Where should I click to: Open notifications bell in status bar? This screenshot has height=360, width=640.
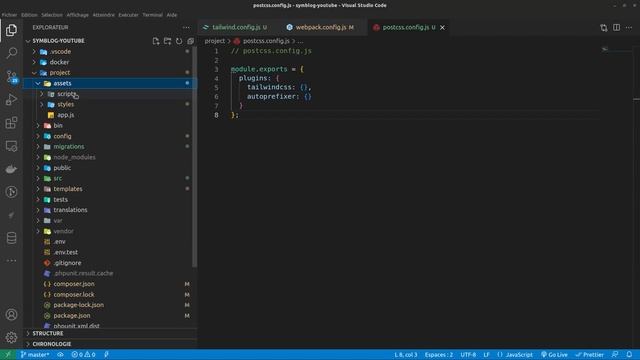pyautogui.click(x=629, y=355)
